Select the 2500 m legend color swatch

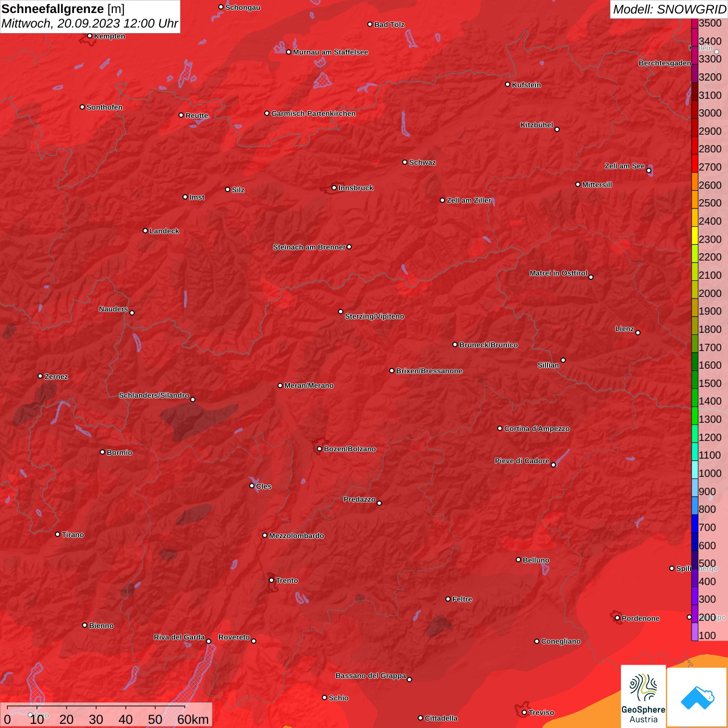[x=695, y=200]
